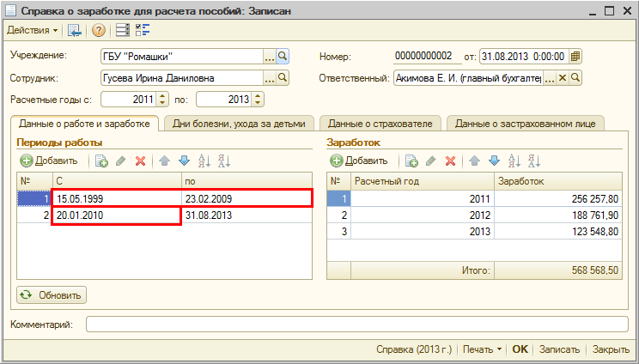Select year cell 2012 in Заработок

pos(423,215)
